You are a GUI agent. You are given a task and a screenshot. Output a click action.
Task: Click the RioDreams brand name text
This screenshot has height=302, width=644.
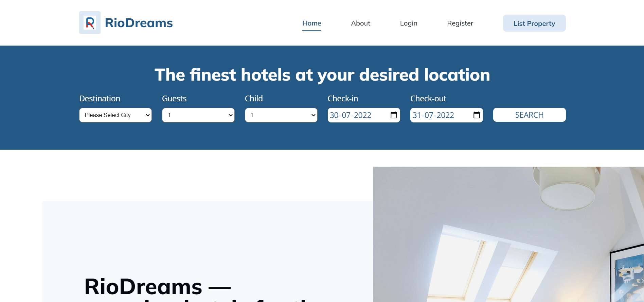139,23
